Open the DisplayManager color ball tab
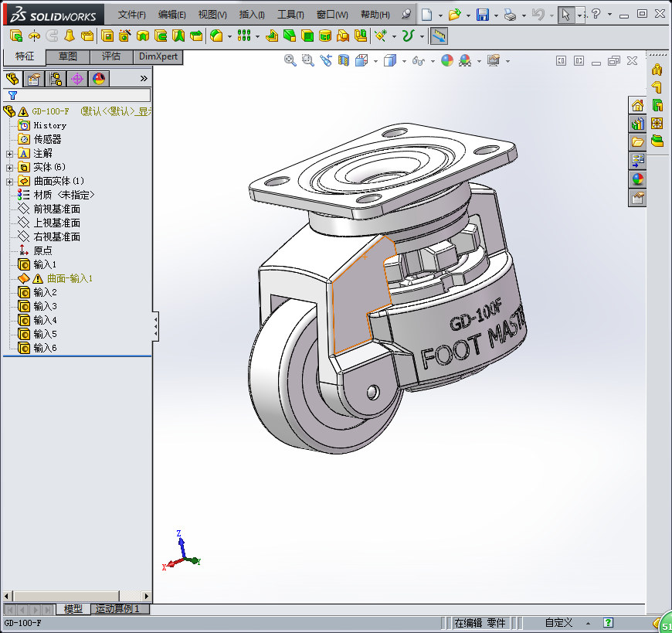The width and height of the screenshot is (672, 633). tap(99, 79)
